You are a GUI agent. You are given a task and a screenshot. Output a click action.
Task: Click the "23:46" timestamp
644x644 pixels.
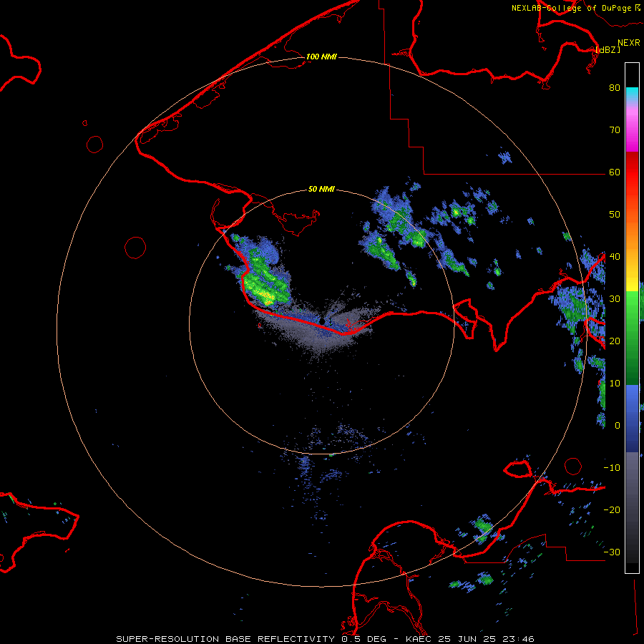[x=518, y=639]
